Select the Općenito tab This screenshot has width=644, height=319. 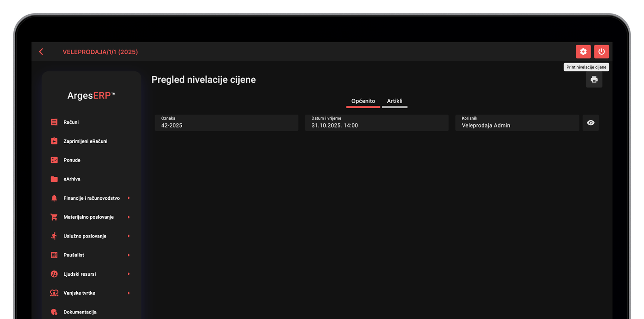click(363, 101)
